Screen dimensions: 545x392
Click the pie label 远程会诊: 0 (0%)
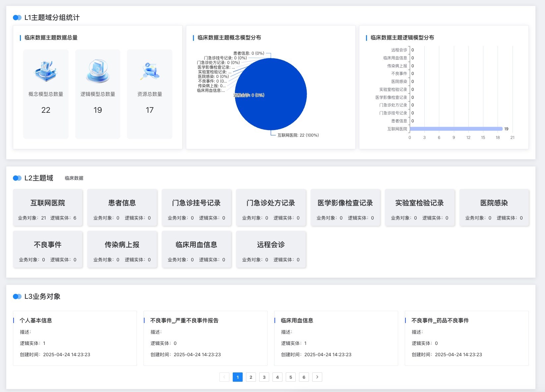click(249, 95)
